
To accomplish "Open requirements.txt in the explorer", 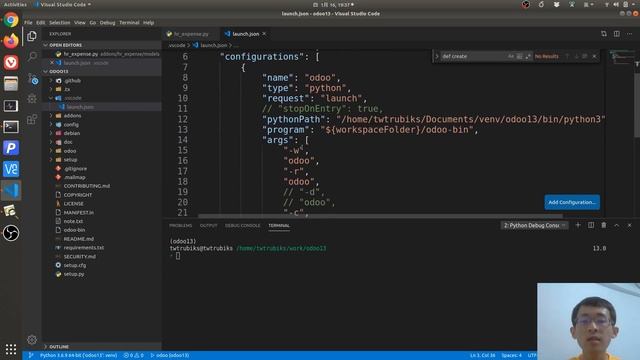I will [x=84, y=247].
